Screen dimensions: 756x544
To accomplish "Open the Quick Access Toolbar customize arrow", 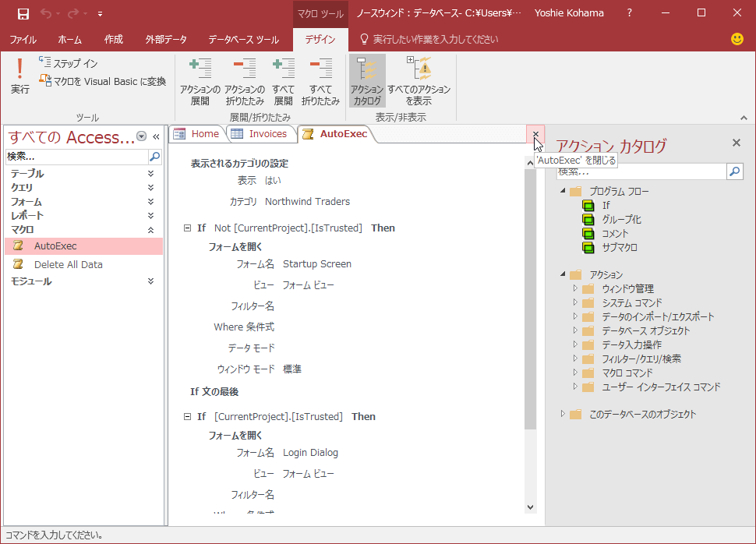I will (100, 14).
